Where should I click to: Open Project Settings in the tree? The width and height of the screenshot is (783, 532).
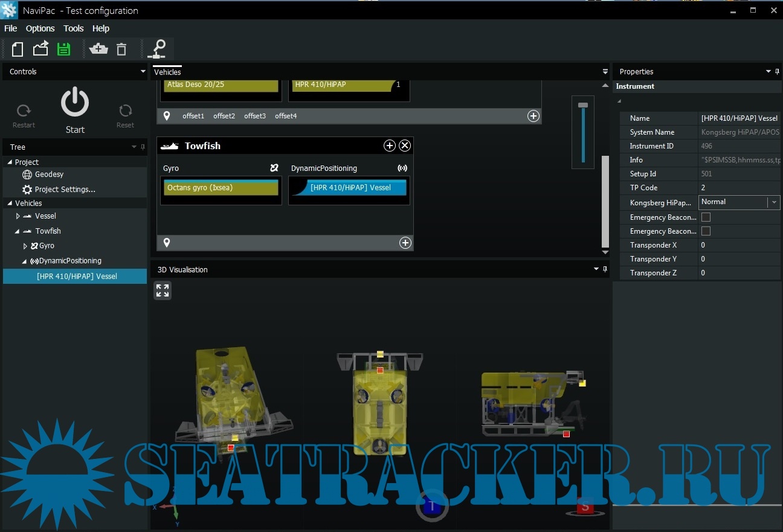click(x=65, y=190)
